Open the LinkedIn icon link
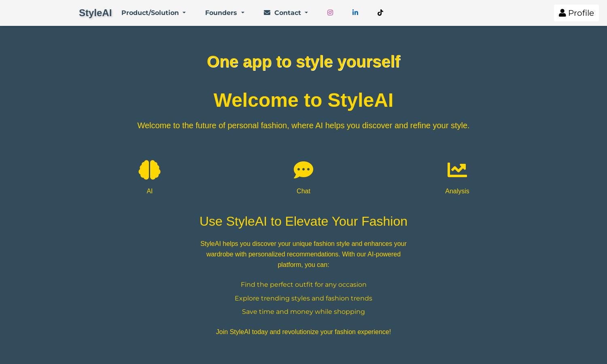The height and width of the screenshot is (364, 607). pyautogui.click(x=355, y=13)
